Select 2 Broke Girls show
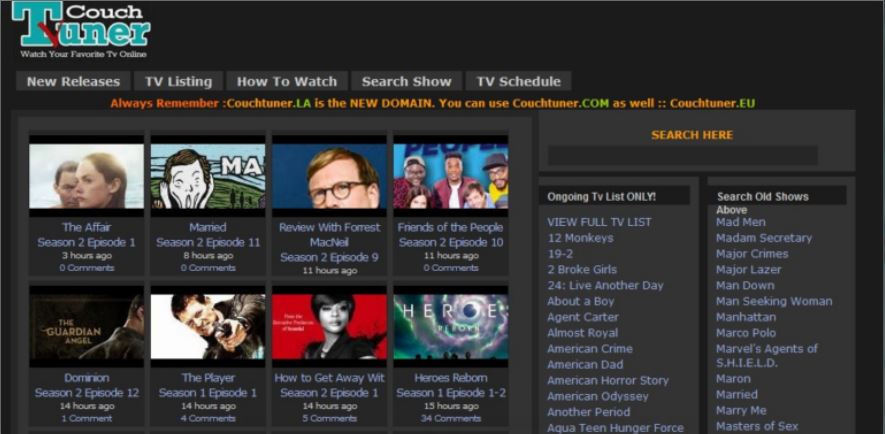 582,269
